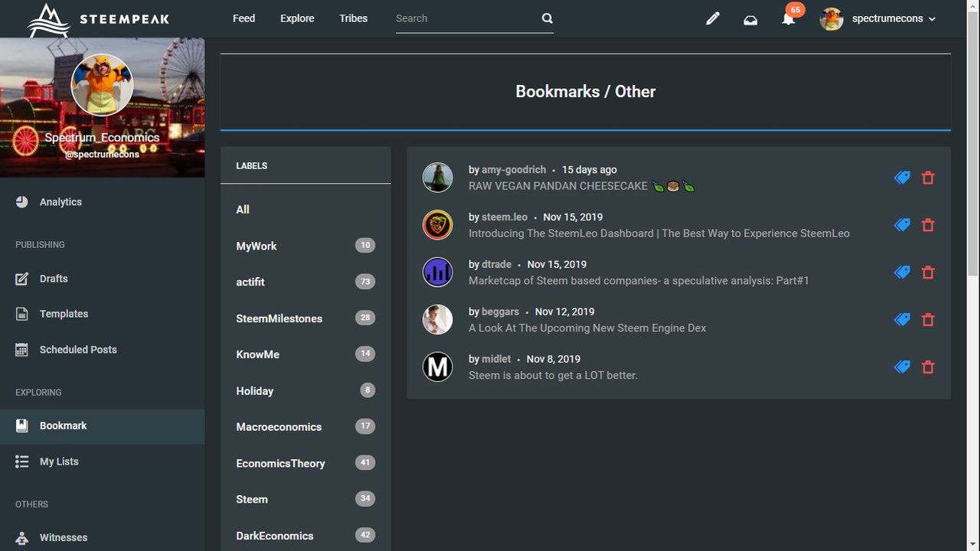This screenshot has height=551, width=980.
Task: Open Witnesses in sidebar
Action: click(64, 537)
